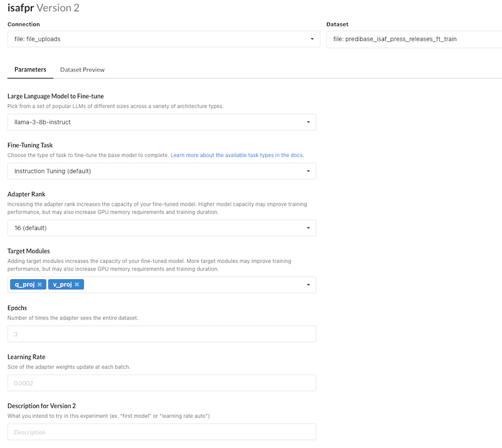Select the Parameters tab
The height and width of the screenshot is (448, 502).
coord(30,70)
